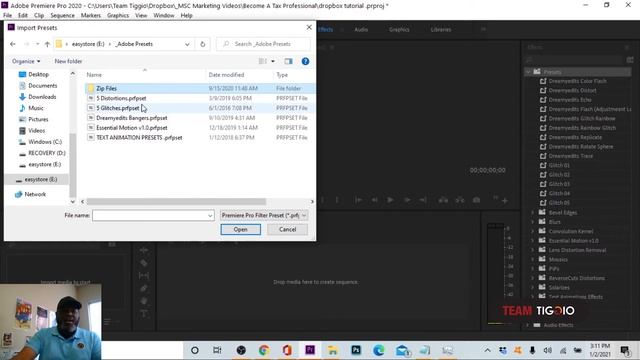Open the view options dropdown arrow

[273, 61]
